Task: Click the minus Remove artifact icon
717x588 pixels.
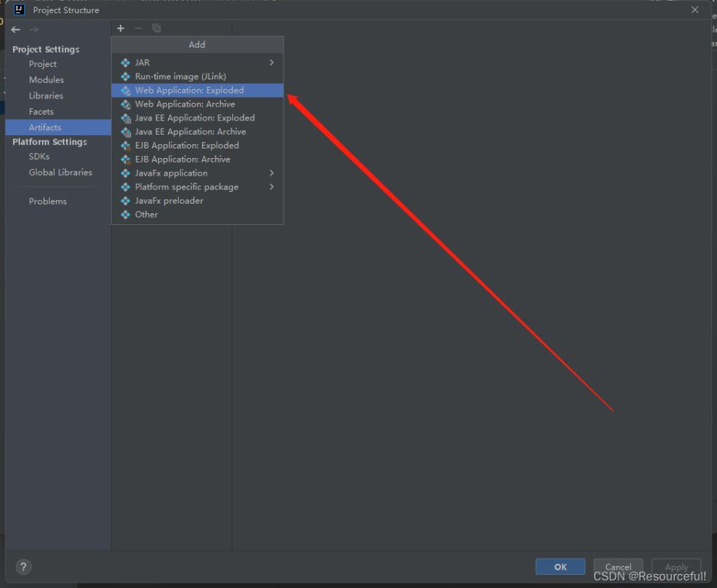Action: [139, 29]
